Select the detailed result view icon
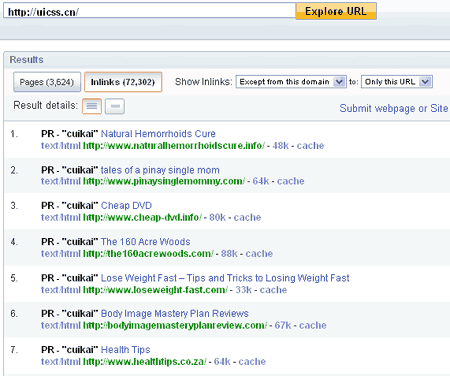This screenshot has height=376, width=450. [92, 106]
